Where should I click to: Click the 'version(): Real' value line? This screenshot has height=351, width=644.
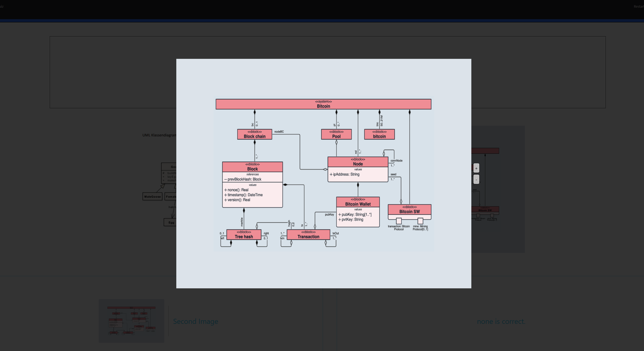237,200
